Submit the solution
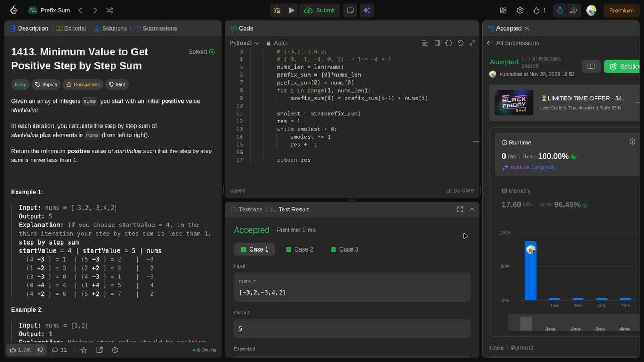The width and height of the screenshot is (644, 362). 320,10
